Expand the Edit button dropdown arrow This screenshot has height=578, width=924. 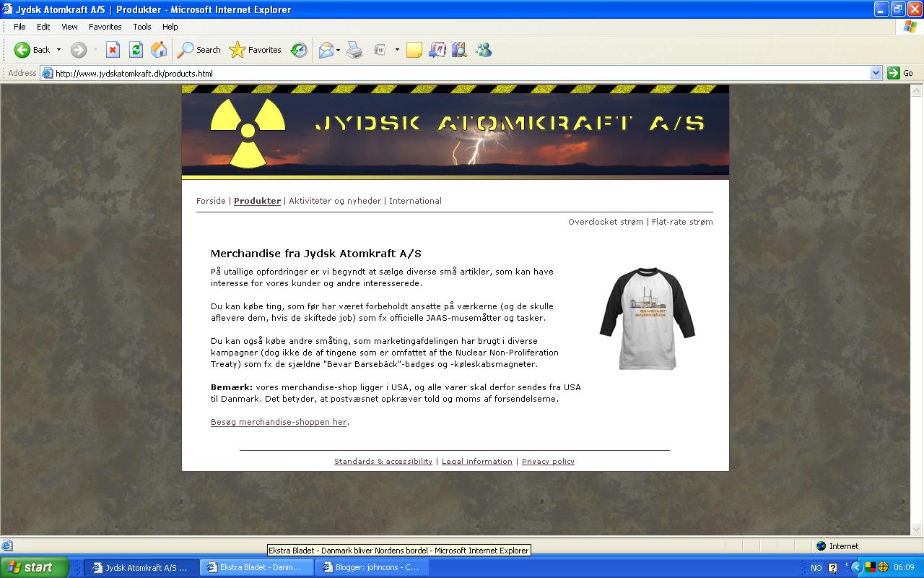pos(397,50)
